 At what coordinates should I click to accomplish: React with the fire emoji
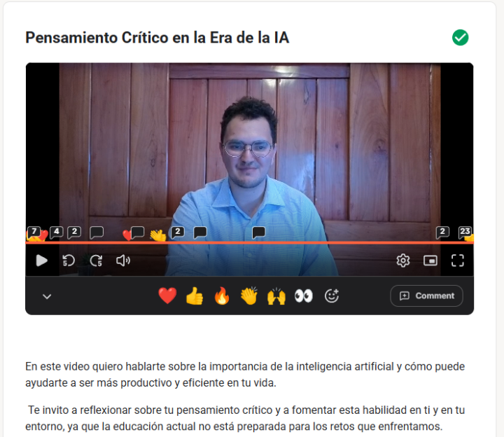(x=222, y=296)
